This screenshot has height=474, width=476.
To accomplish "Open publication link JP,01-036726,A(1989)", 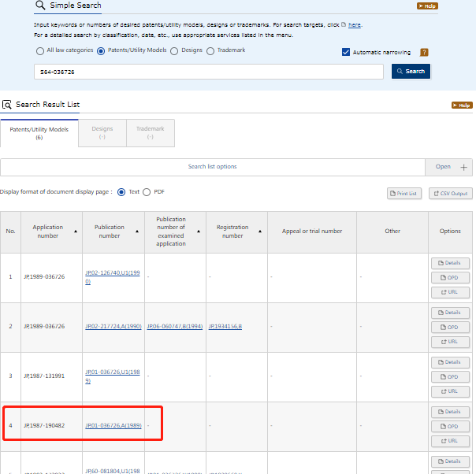I will coord(113,426).
